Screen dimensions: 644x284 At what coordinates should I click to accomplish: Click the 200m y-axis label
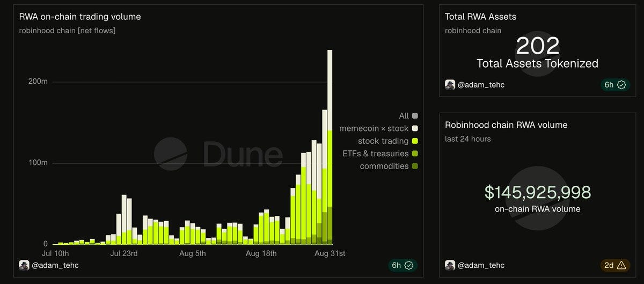38,81
